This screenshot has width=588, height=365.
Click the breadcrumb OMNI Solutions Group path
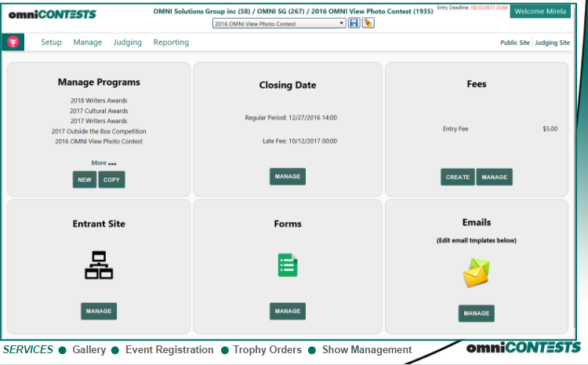tap(293, 11)
